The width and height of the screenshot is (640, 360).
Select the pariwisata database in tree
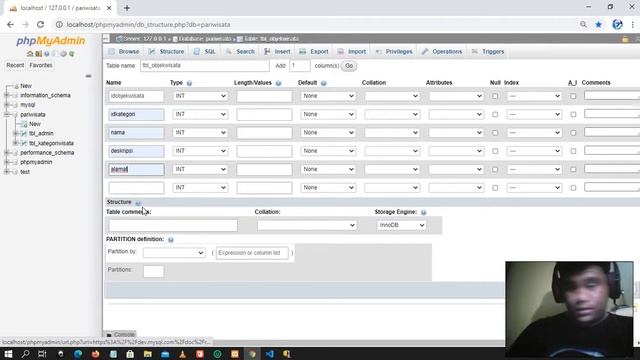pyautogui.click(x=33, y=115)
